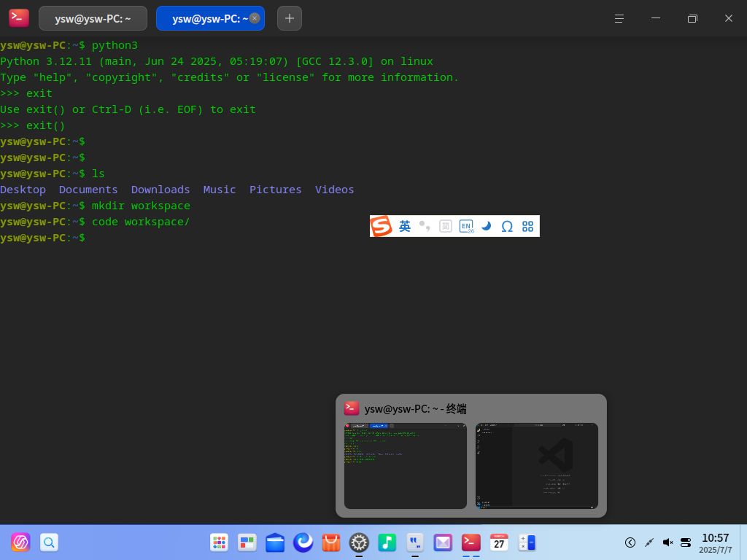The height and width of the screenshot is (560, 747).
Task: Click the Sogou S logo icon
Action: [x=381, y=226]
